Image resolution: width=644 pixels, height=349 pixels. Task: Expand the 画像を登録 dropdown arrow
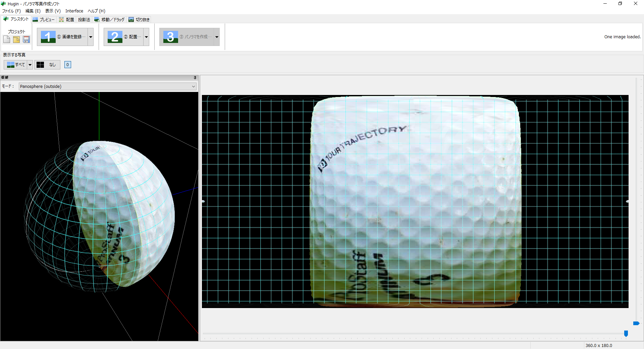pos(91,37)
